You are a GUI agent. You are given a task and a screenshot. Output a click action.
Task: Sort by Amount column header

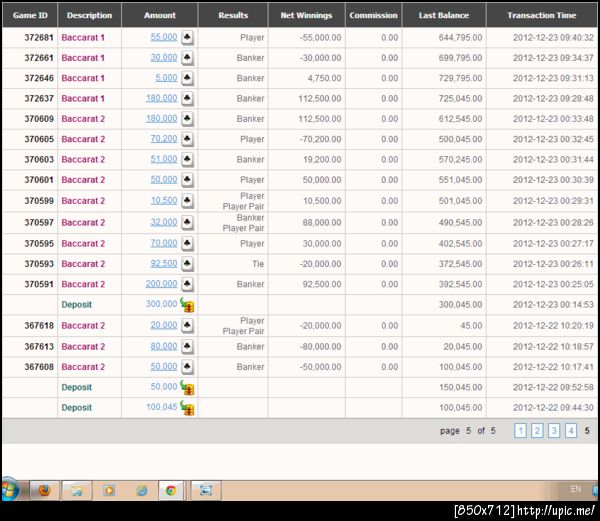pos(160,15)
